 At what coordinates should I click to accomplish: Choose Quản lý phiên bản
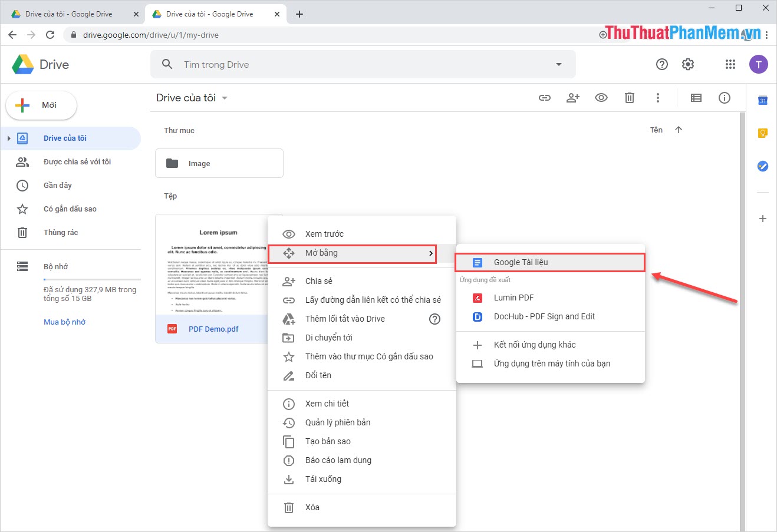362,422
